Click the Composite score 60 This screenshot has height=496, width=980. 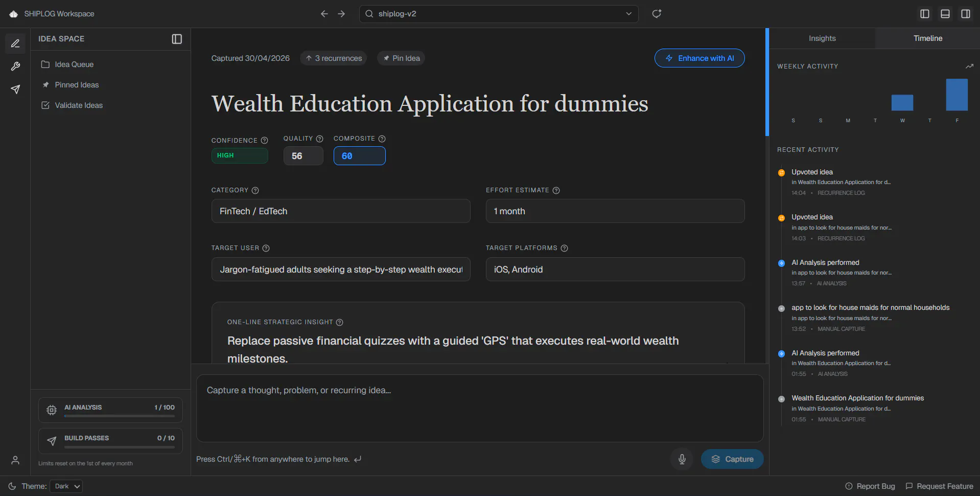(x=360, y=156)
